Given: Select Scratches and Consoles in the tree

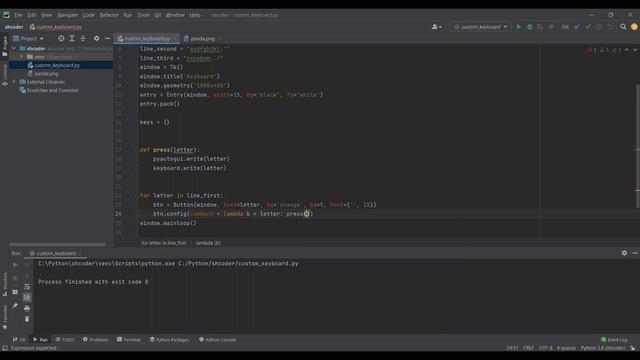Looking at the screenshot, I should pyautogui.click(x=52, y=91).
